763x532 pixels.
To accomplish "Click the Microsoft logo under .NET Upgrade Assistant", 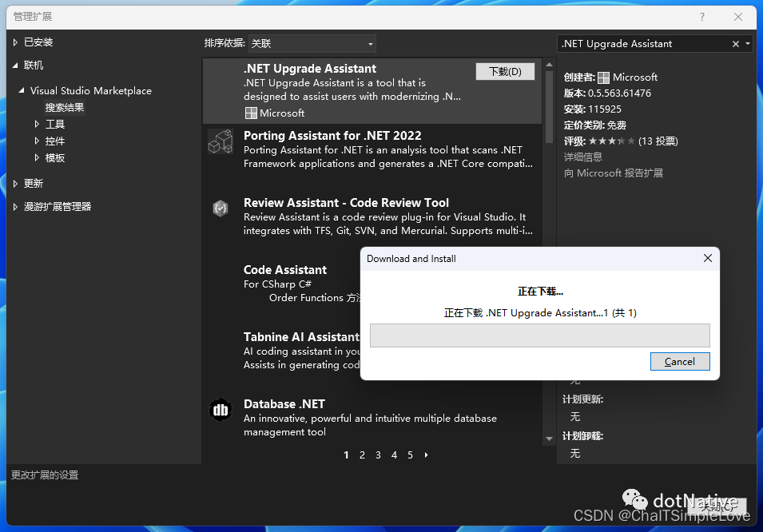I will [x=251, y=113].
